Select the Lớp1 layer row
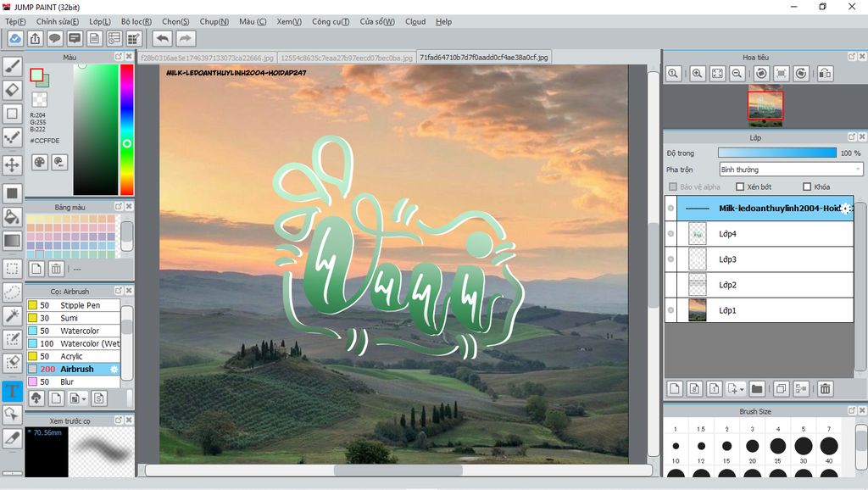The image size is (868, 490). point(759,310)
